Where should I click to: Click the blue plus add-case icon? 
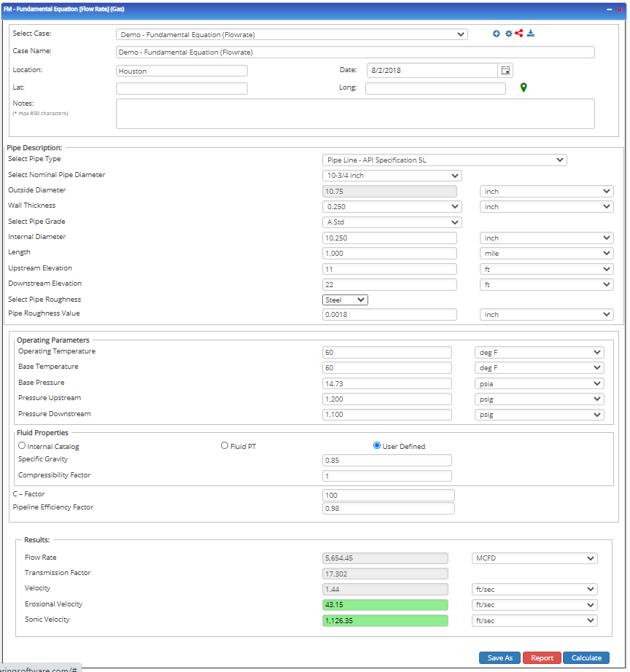(x=497, y=34)
